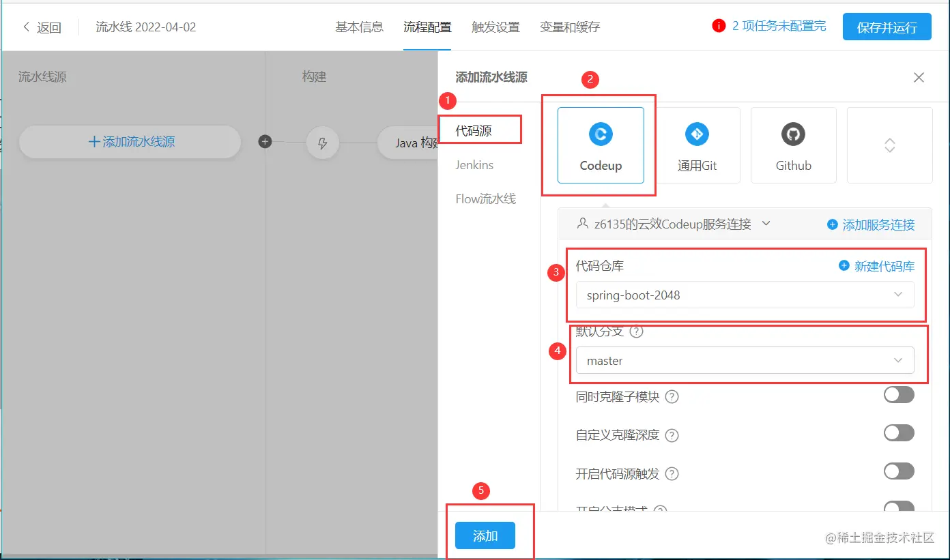Screen dimensions: 950x560
Task: Click the 流水线源 column heading
Action: [42, 77]
